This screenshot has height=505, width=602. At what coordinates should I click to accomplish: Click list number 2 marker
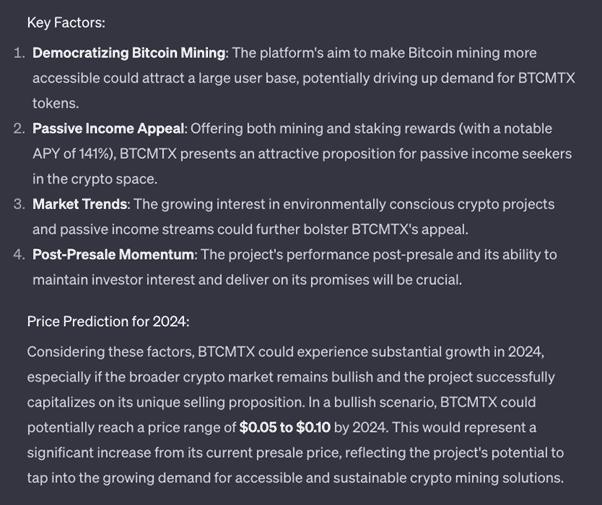coord(19,128)
